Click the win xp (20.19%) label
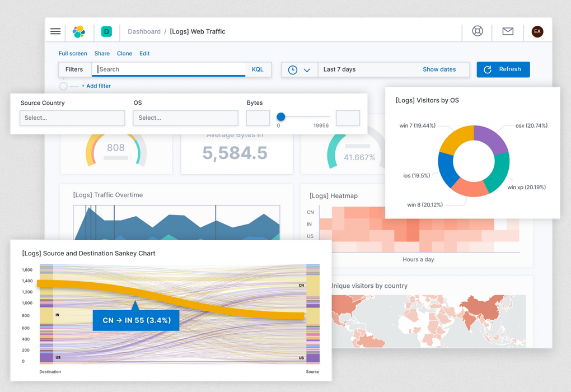The image size is (571, 392). 527,187
